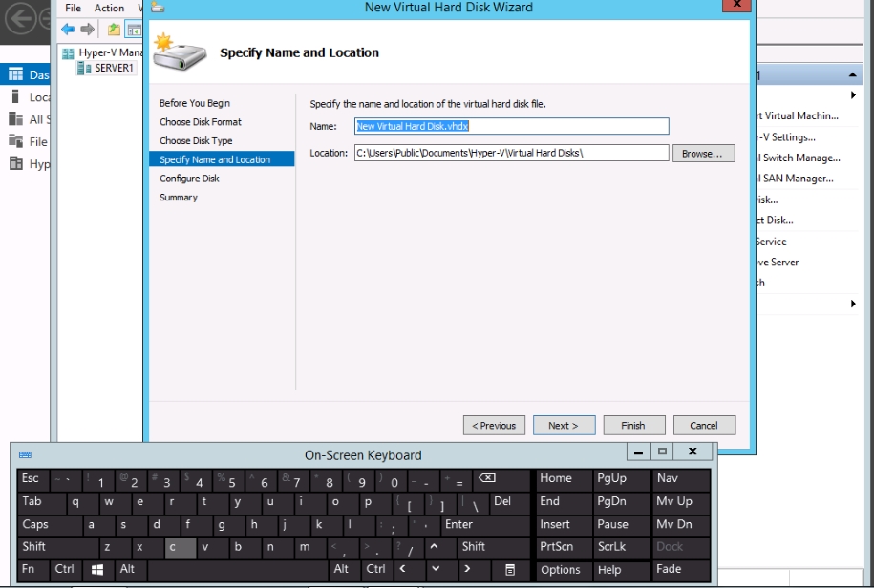Click the Fade key on On-Screen Keyboard

tap(681, 569)
